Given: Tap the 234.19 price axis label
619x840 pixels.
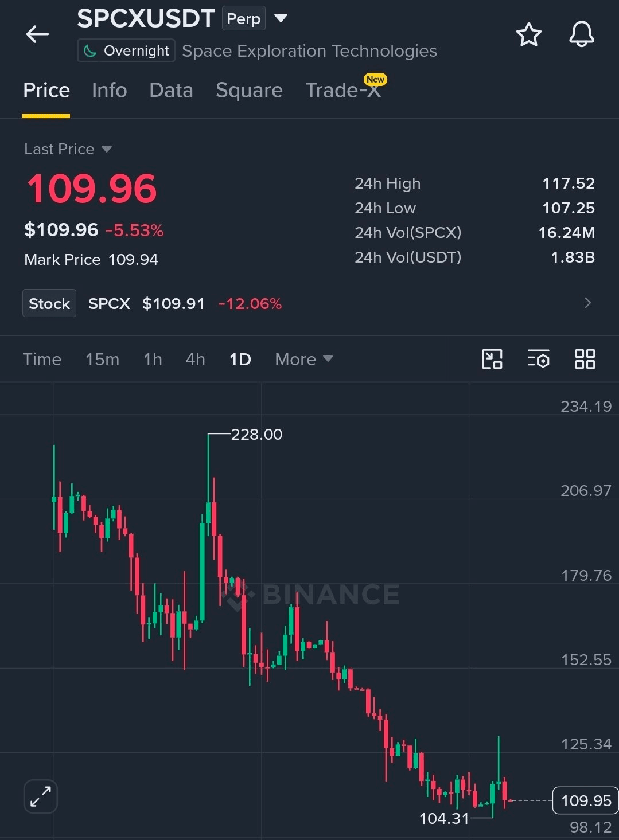Looking at the screenshot, I should [x=586, y=407].
